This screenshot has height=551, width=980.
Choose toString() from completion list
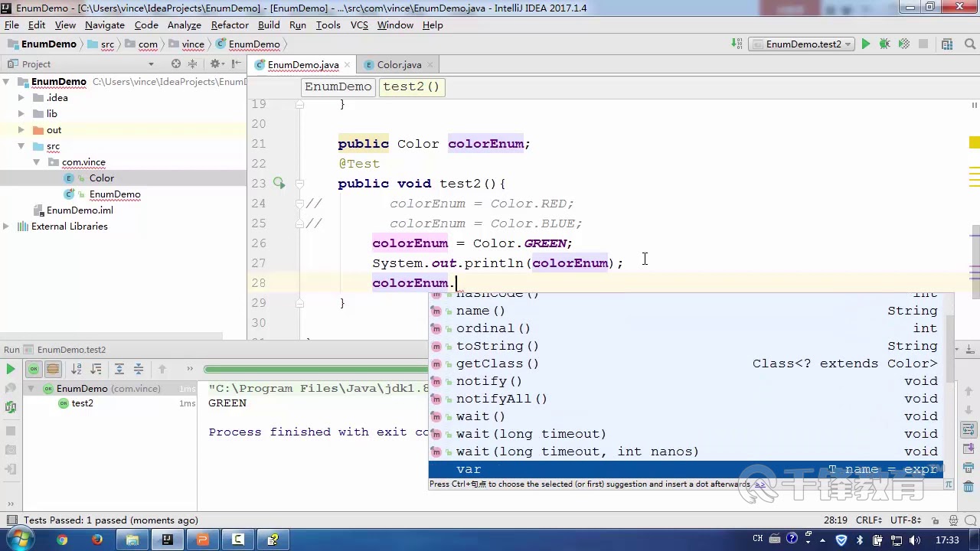(685, 346)
